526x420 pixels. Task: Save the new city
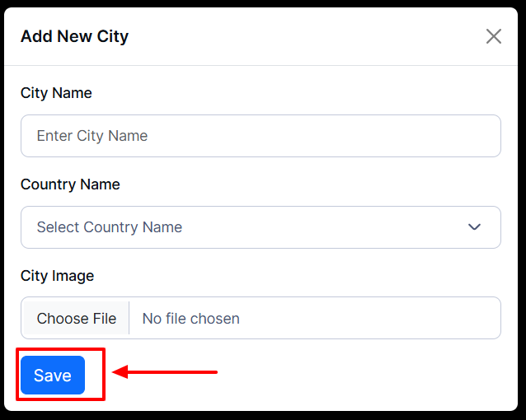pyautogui.click(x=53, y=376)
